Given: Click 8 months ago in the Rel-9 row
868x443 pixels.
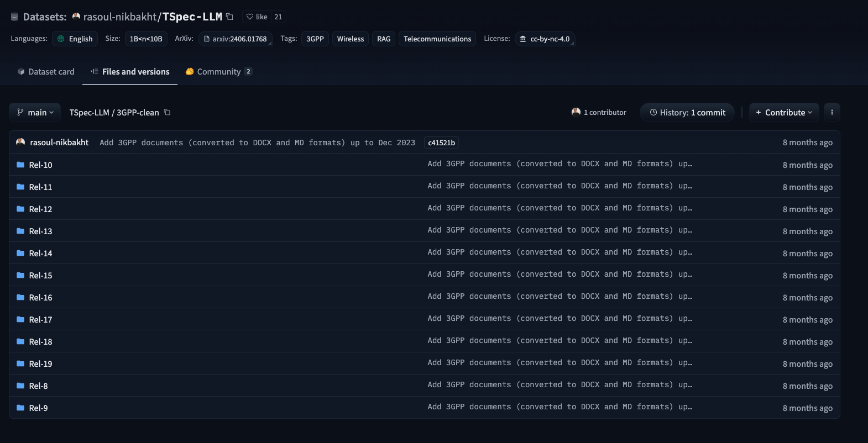Looking at the screenshot, I should pos(807,408).
